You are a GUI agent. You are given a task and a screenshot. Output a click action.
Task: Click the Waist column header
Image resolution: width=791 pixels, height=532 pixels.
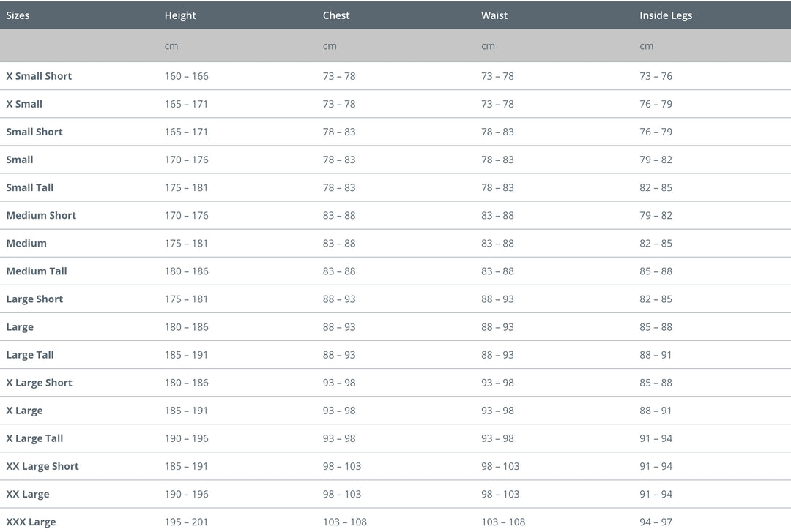(x=494, y=15)
